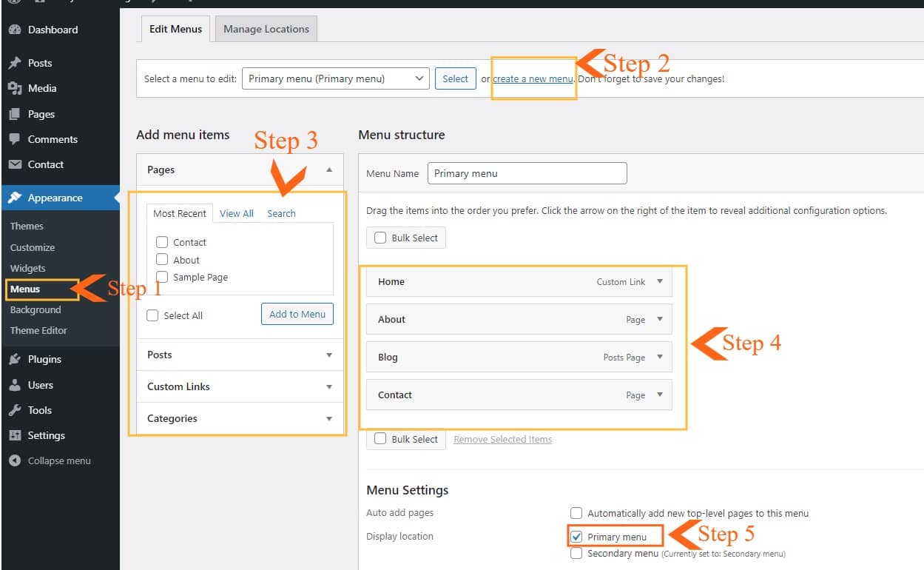Enable Bulk Select below the menu items
The height and width of the screenshot is (570, 924).
(380, 439)
